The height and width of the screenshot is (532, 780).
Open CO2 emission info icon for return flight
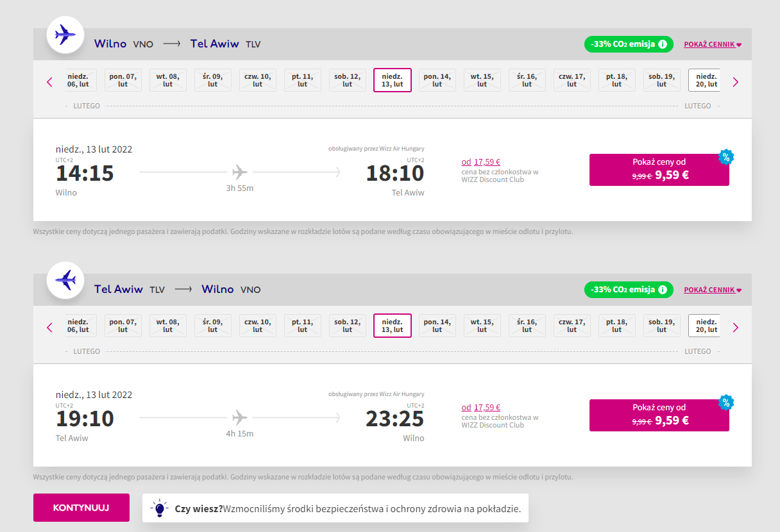(x=663, y=290)
